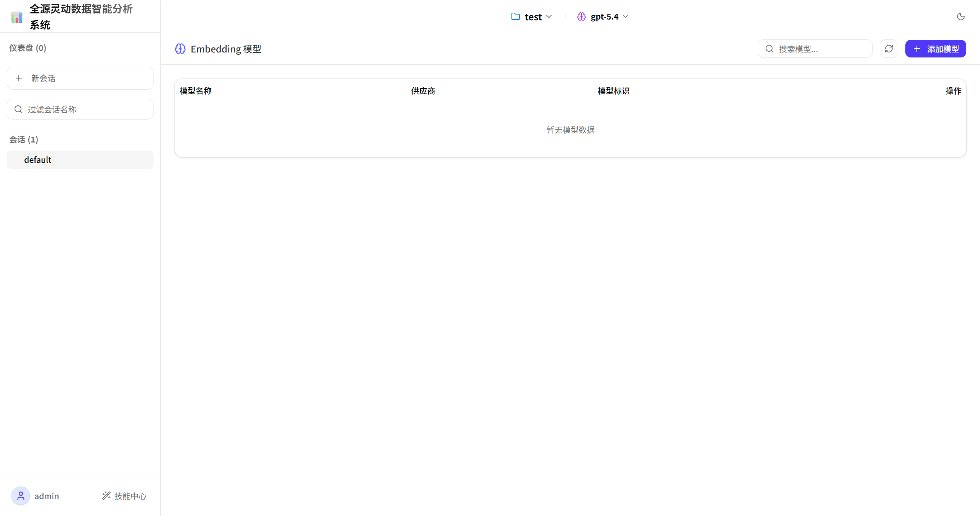This screenshot has width=980, height=516.
Task: Expand the gpt-5.4 model dropdown chevron
Action: tap(626, 16)
